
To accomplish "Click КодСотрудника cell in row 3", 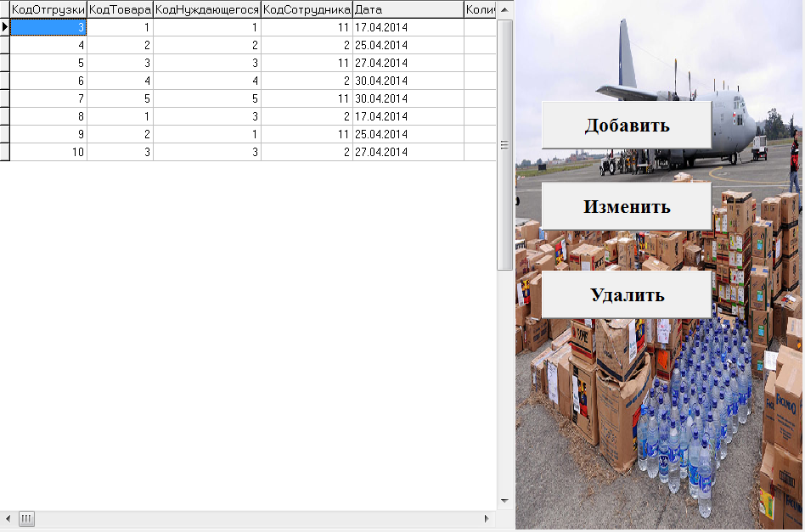I will [307, 27].
